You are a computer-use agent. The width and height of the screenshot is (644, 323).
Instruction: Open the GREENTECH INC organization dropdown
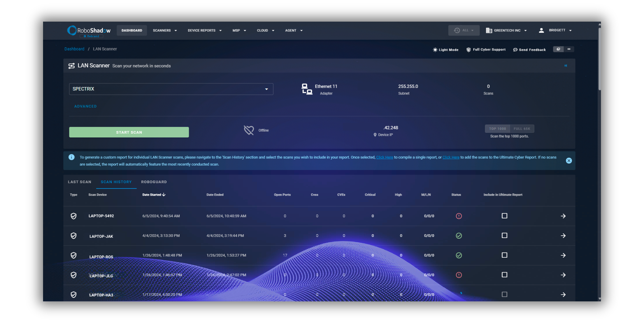[506, 30]
